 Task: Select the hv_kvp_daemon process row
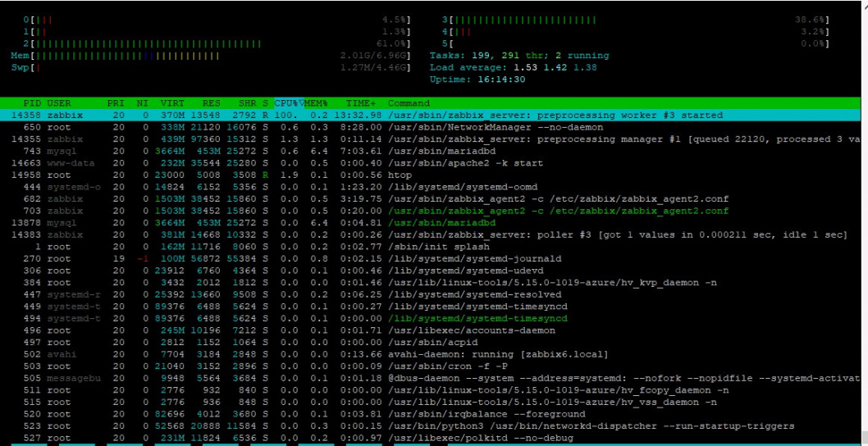(x=431, y=283)
